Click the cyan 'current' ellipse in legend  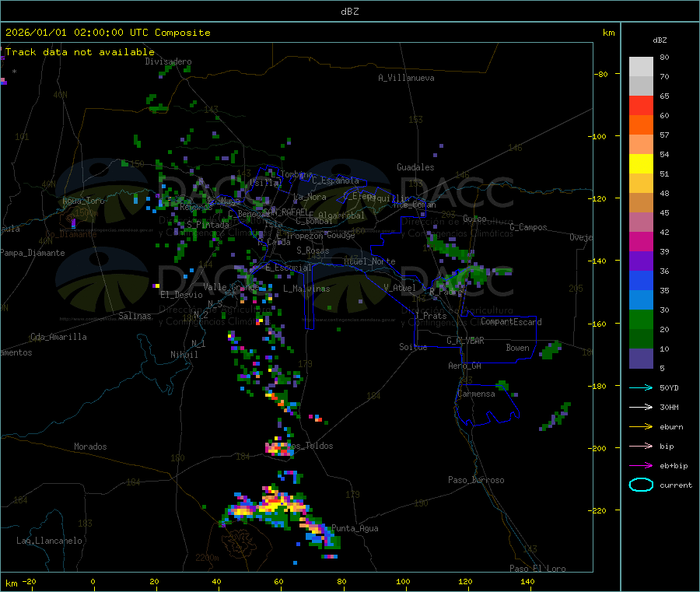641,485
